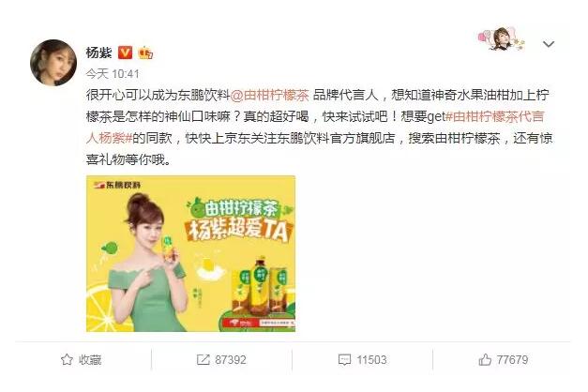Image resolution: width=588 pixels, height=392 pixels.
Task: Open comments via the speech bubble icon
Action: coord(344,360)
